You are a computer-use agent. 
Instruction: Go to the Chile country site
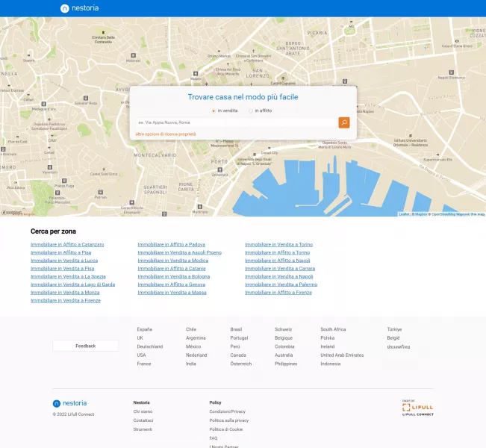coord(191,329)
